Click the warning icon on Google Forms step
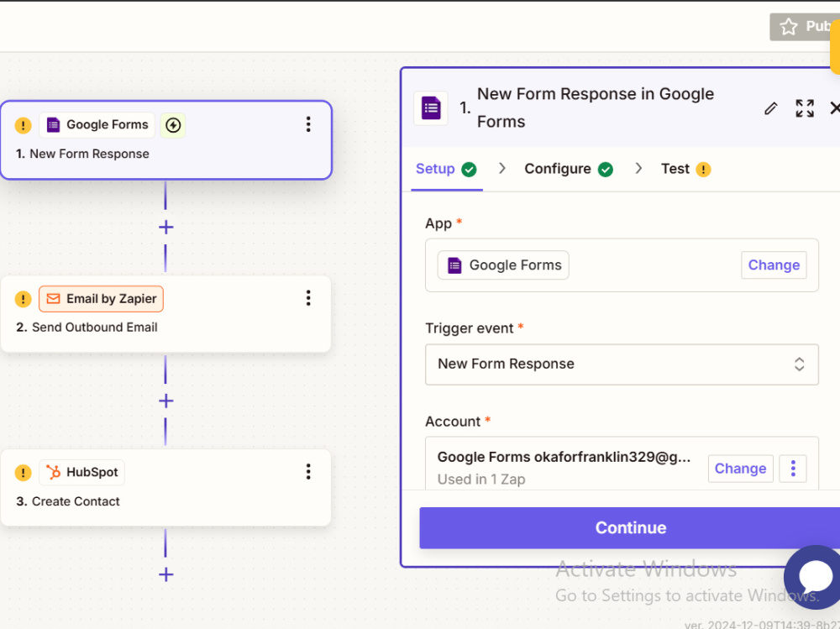This screenshot has width=840, height=629. [23, 125]
